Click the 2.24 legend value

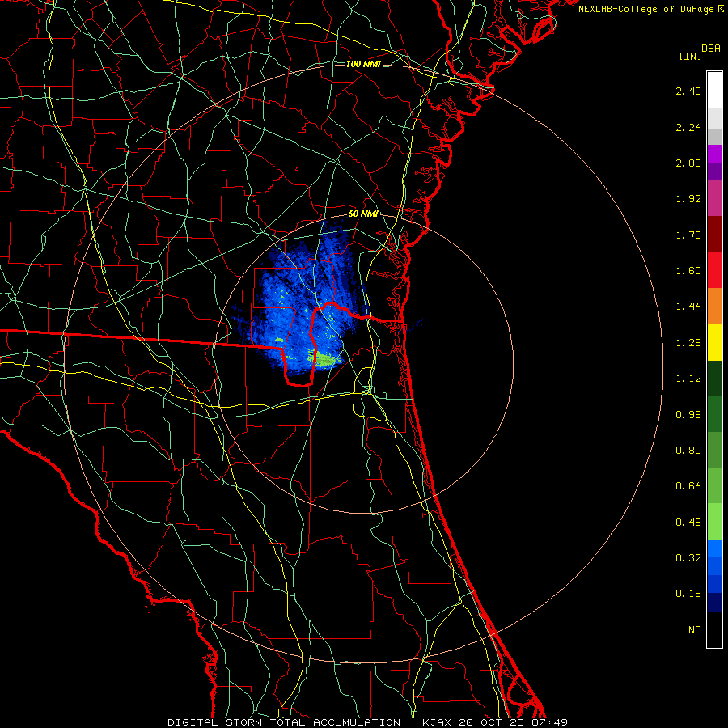pos(688,127)
